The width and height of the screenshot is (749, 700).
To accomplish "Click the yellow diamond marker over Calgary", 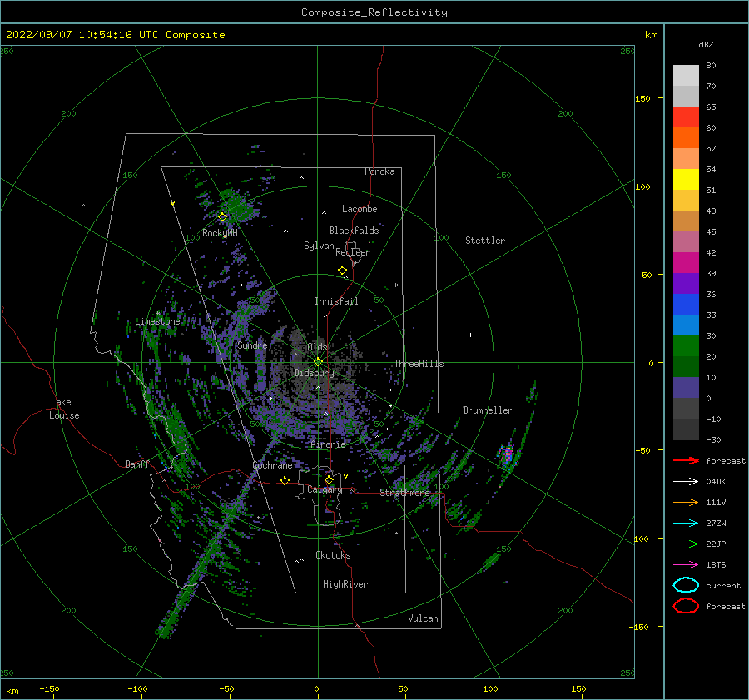I will click(x=329, y=479).
